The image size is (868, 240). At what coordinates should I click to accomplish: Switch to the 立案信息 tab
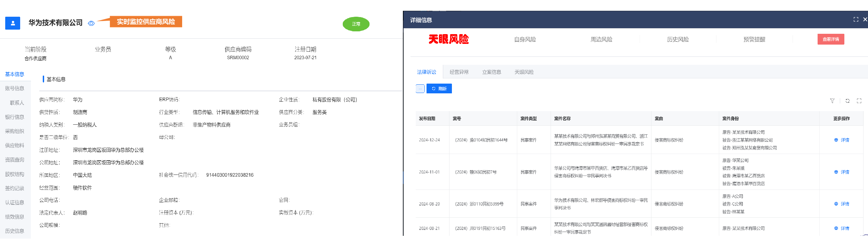pyautogui.click(x=492, y=72)
